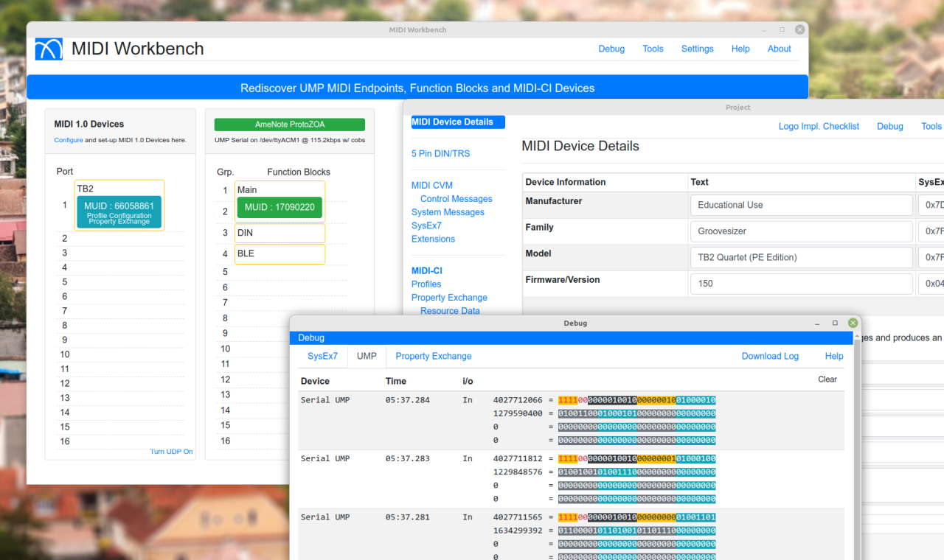Click the Rediscover UMP MIDI Endpoints banner
Screen dimensions: 944x560
pos(417,87)
